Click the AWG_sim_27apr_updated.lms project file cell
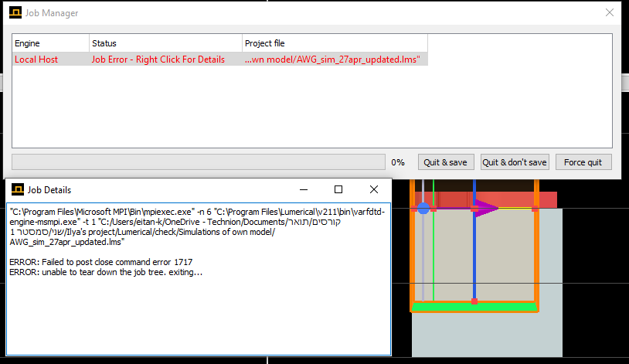 (334, 60)
